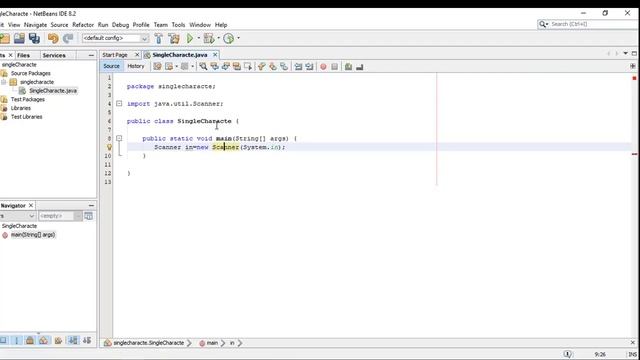Click the Navigator filter settings icon
This screenshot has width=640, height=360.
point(89,216)
